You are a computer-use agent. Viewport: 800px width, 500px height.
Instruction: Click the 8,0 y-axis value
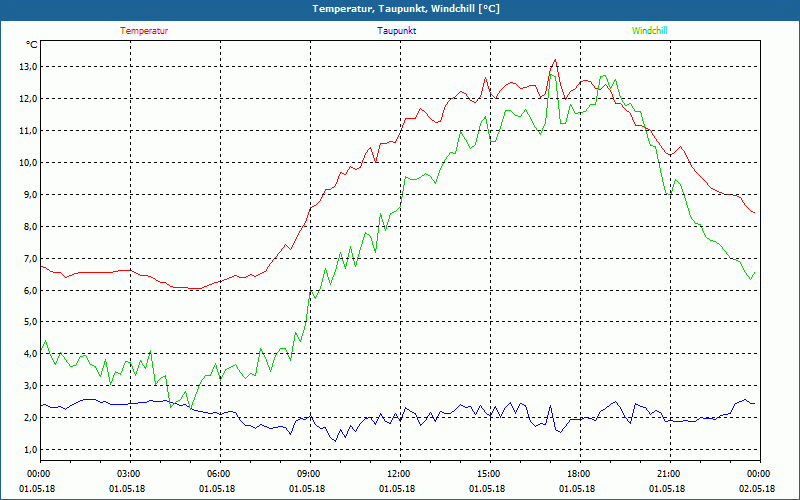(31, 227)
